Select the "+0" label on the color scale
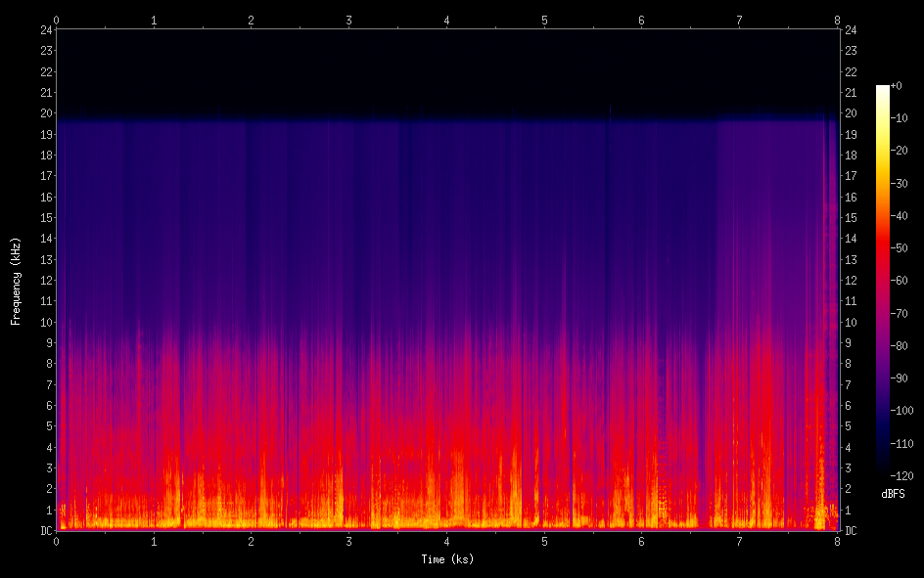924x578 pixels. (898, 86)
